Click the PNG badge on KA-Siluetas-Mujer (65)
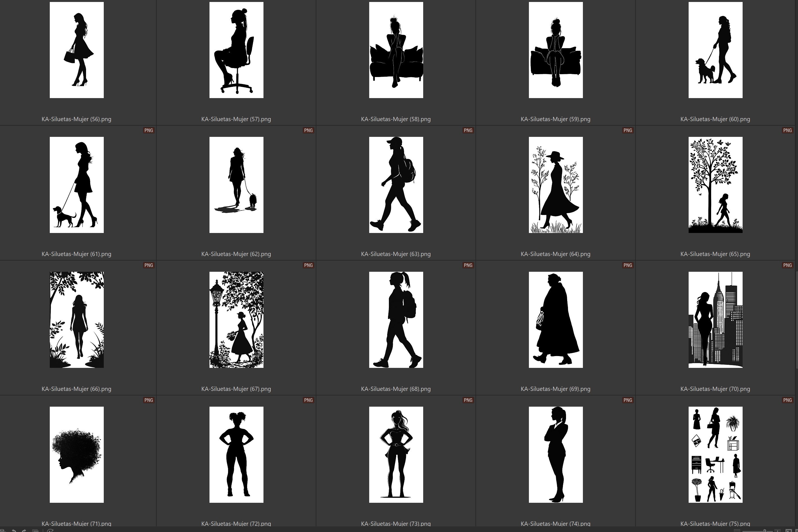 pyautogui.click(x=788, y=130)
